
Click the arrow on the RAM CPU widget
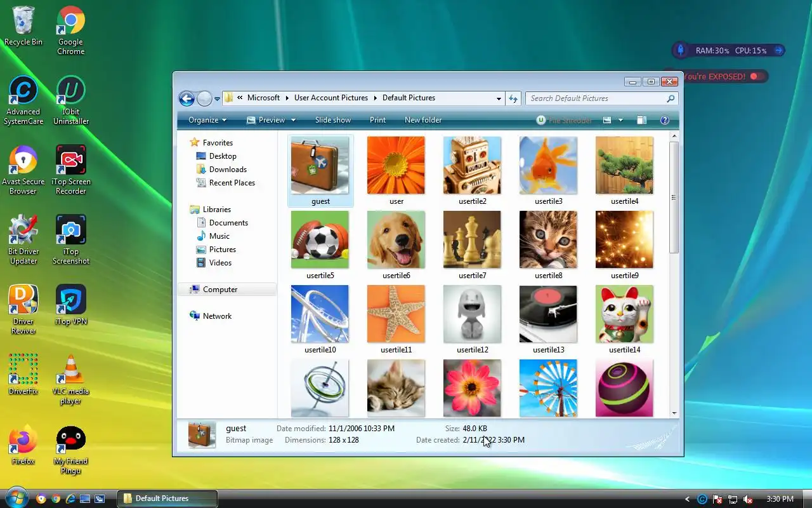tap(779, 50)
